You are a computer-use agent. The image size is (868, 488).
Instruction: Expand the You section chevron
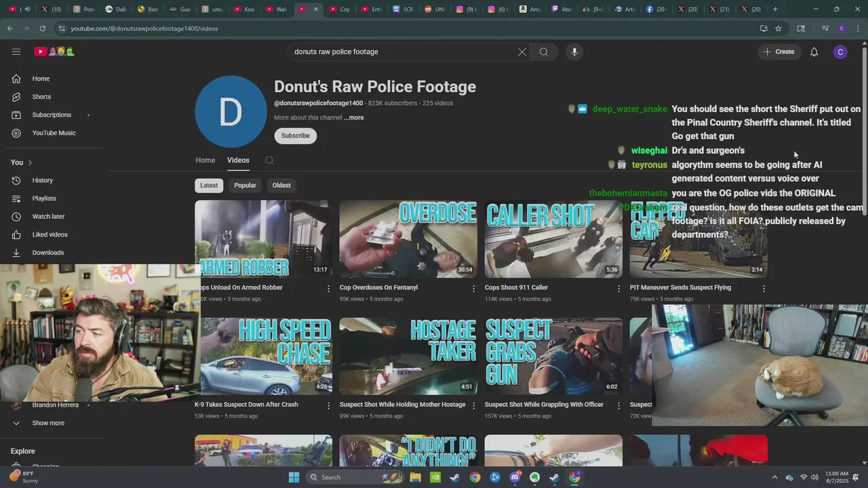30,163
